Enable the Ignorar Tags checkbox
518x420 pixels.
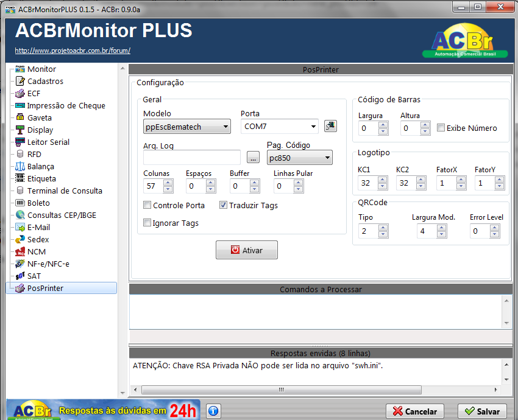point(147,223)
